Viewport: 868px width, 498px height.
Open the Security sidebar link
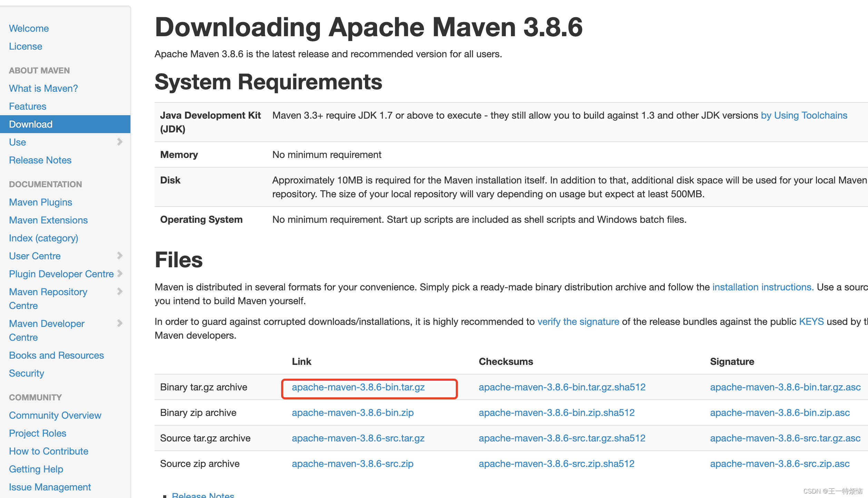pos(27,373)
